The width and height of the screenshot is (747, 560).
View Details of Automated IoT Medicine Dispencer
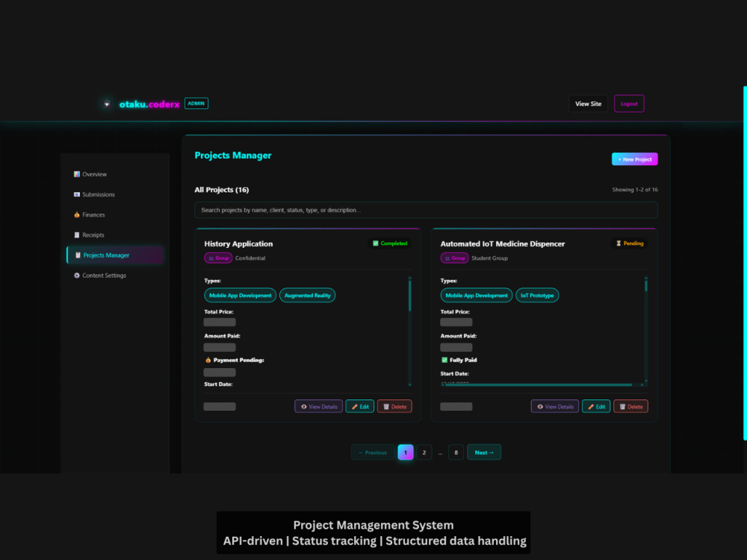[555, 407]
